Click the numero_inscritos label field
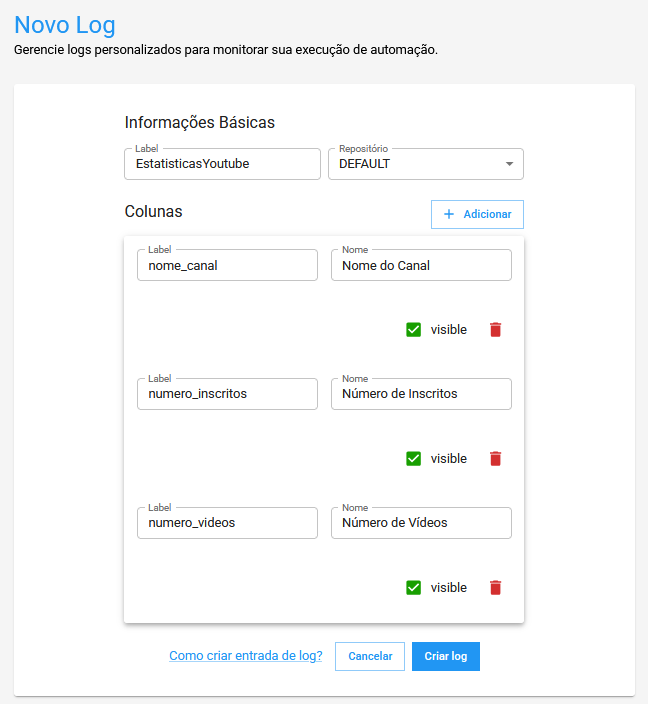Screen dimensions: 648x704 tap(227, 394)
